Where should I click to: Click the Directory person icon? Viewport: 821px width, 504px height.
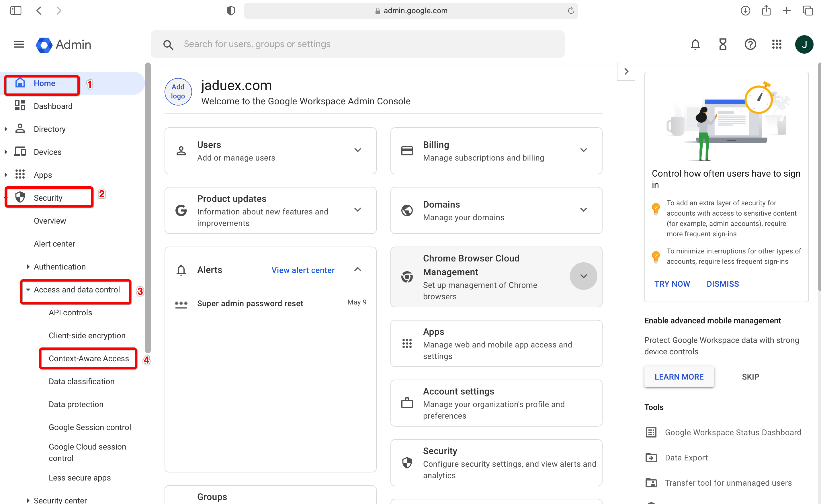coord(20,128)
